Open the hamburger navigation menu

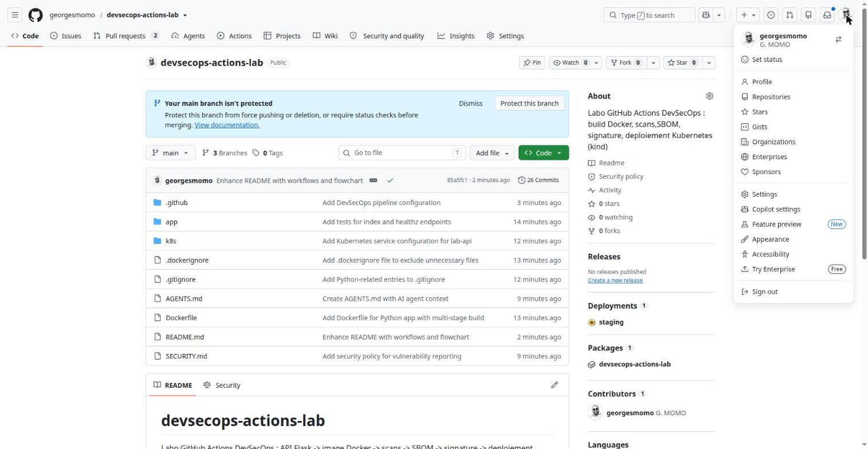[x=15, y=15]
